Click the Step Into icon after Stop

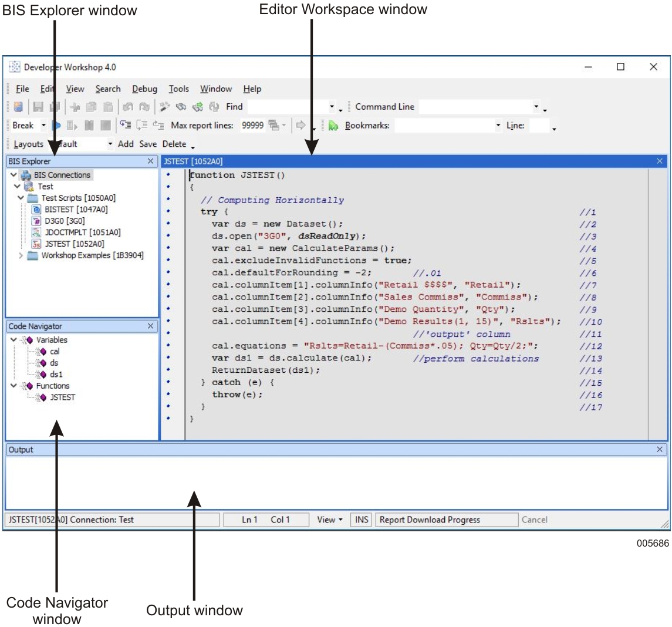pos(125,125)
